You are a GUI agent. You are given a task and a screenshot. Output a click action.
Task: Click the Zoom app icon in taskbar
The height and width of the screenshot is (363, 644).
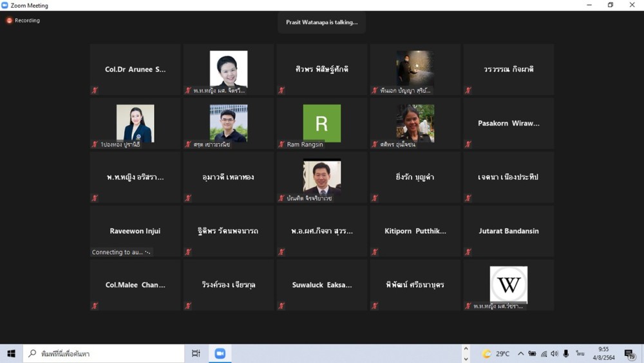pyautogui.click(x=220, y=353)
